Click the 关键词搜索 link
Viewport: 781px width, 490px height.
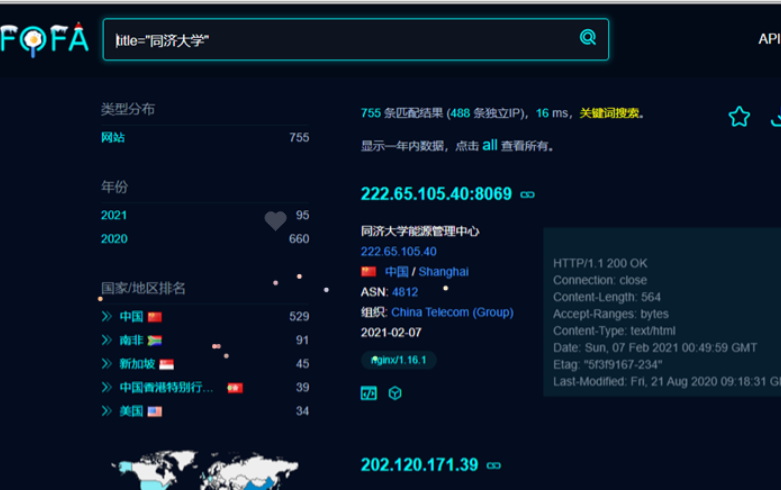coord(609,114)
